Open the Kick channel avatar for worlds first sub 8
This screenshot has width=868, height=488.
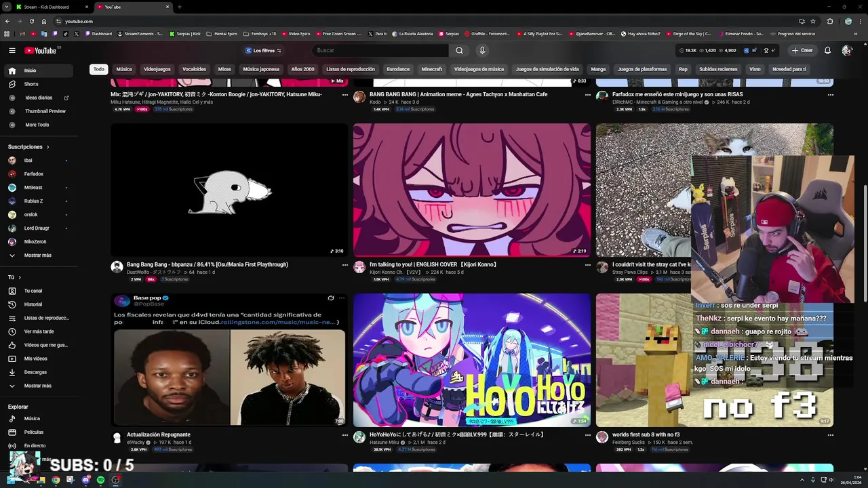point(601,437)
